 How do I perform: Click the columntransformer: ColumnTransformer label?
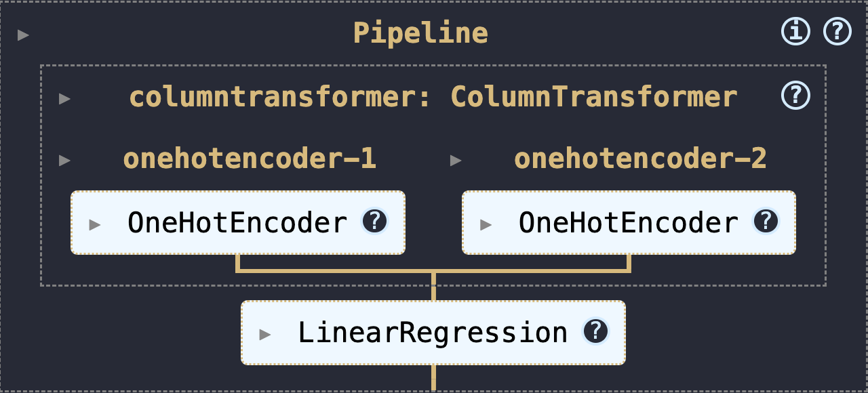(x=433, y=97)
